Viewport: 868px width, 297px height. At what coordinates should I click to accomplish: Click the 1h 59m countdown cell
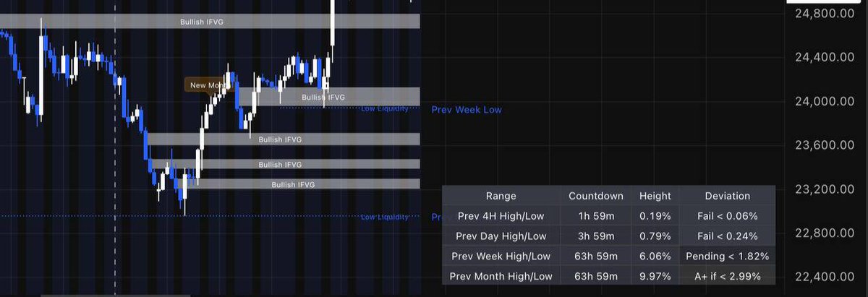coord(596,215)
